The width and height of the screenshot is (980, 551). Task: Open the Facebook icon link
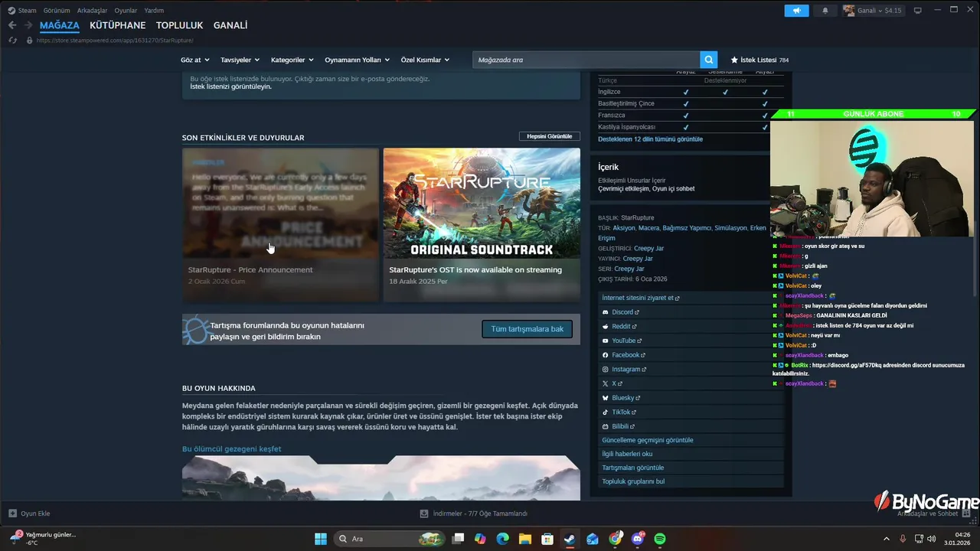[x=606, y=355]
